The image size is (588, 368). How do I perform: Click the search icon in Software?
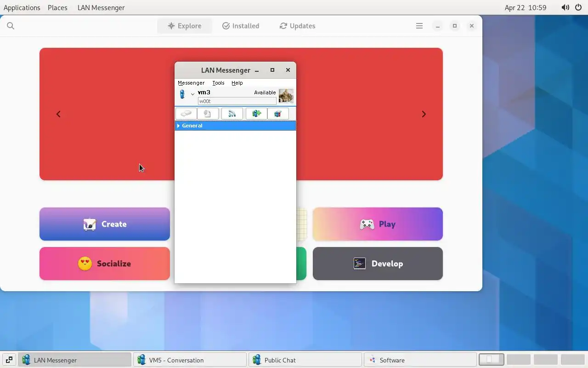click(11, 26)
